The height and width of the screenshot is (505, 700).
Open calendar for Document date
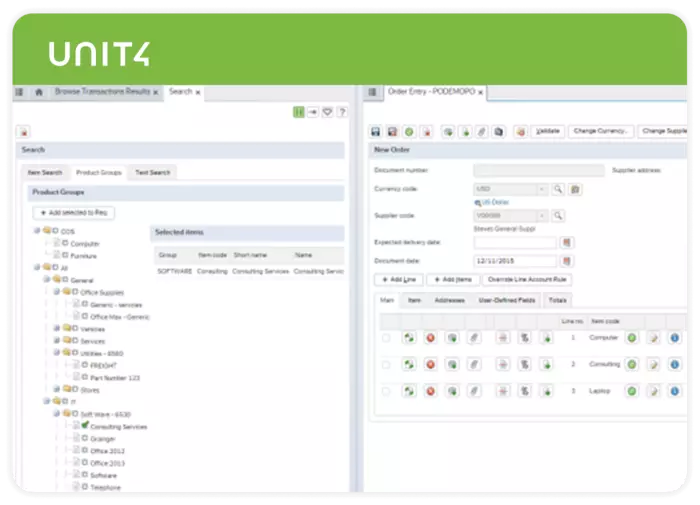pyautogui.click(x=567, y=261)
